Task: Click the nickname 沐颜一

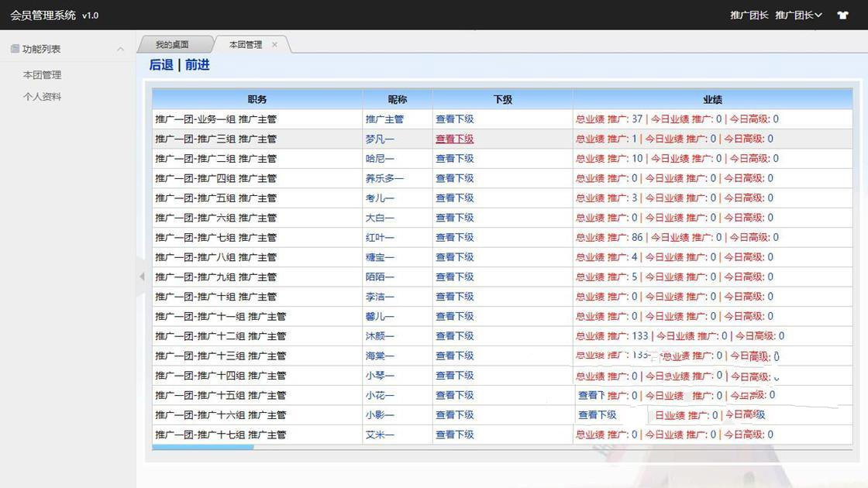Action: 380,336
